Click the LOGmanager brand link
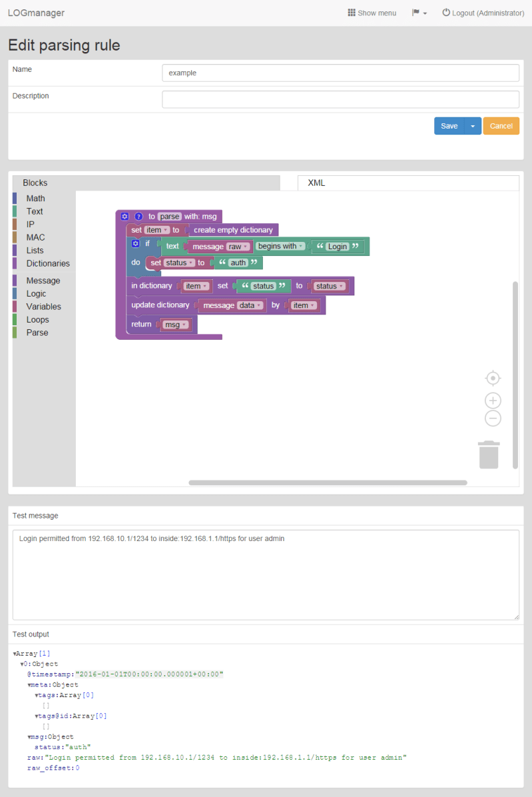This screenshot has width=532, height=797. tap(36, 13)
